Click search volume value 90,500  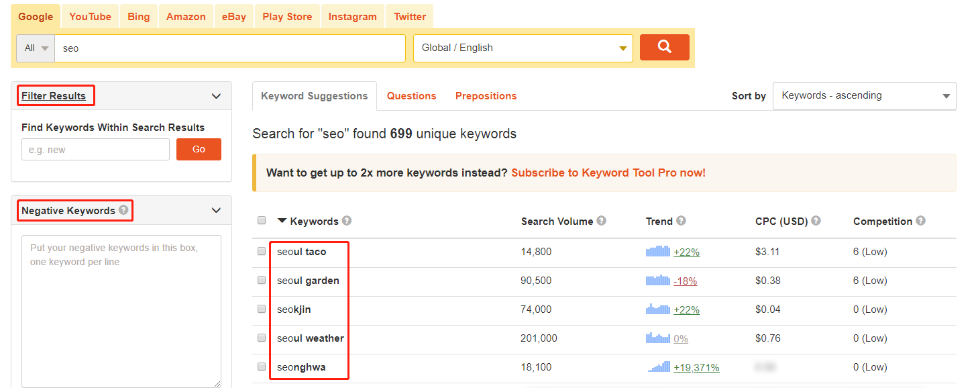point(536,281)
